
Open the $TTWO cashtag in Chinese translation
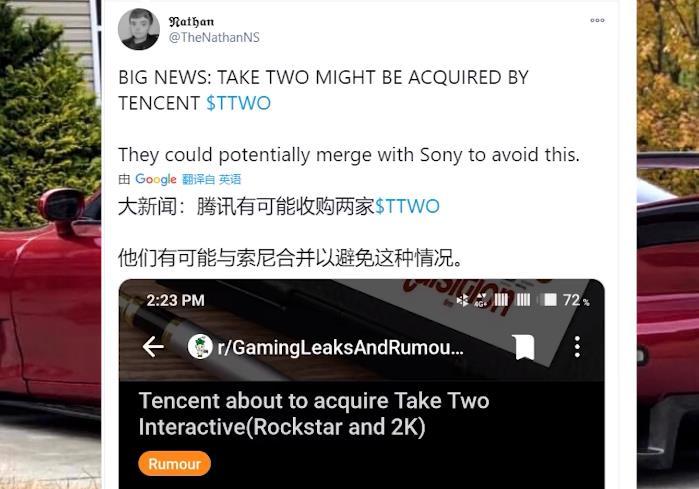click(x=407, y=206)
